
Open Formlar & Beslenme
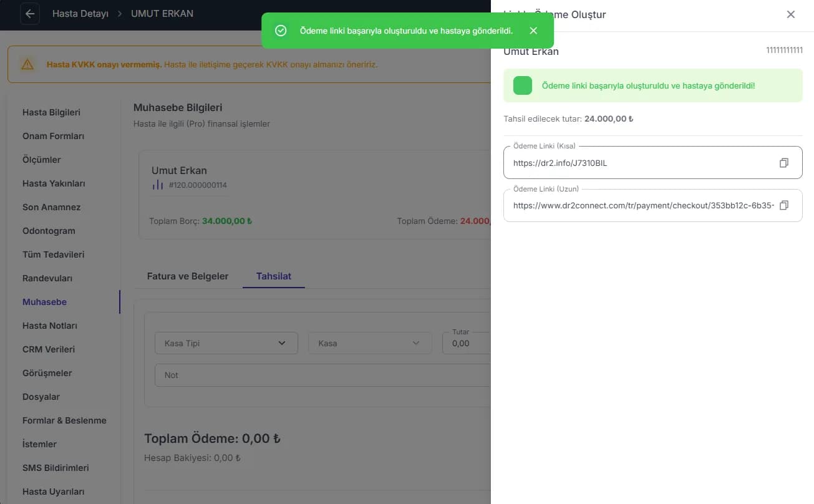tap(64, 420)
